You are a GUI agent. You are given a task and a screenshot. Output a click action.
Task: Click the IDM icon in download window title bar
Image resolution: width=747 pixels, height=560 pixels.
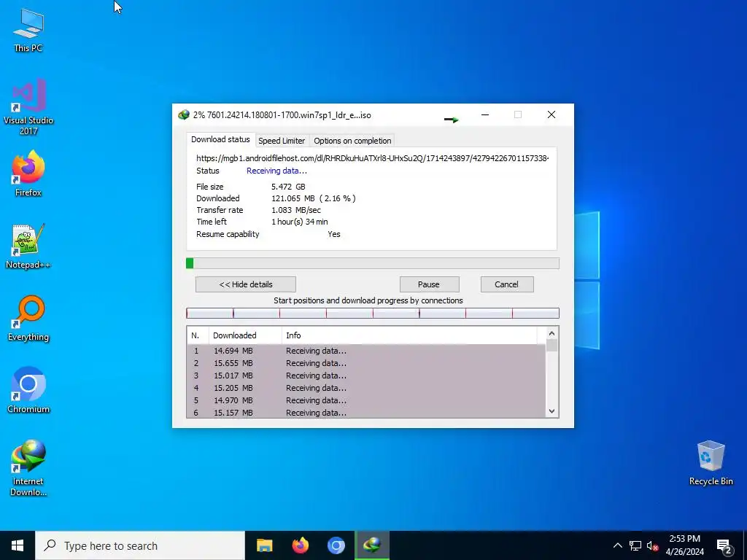tap(183, 114)
